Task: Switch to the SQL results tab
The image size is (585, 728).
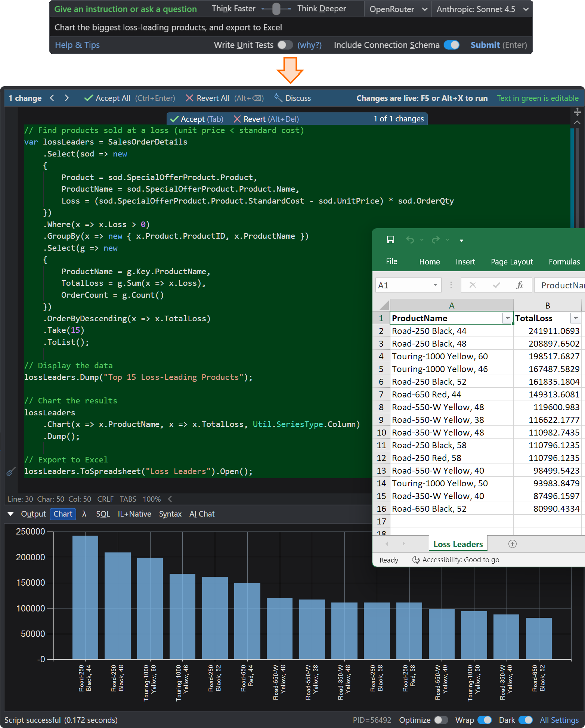Action: point(103,514)
